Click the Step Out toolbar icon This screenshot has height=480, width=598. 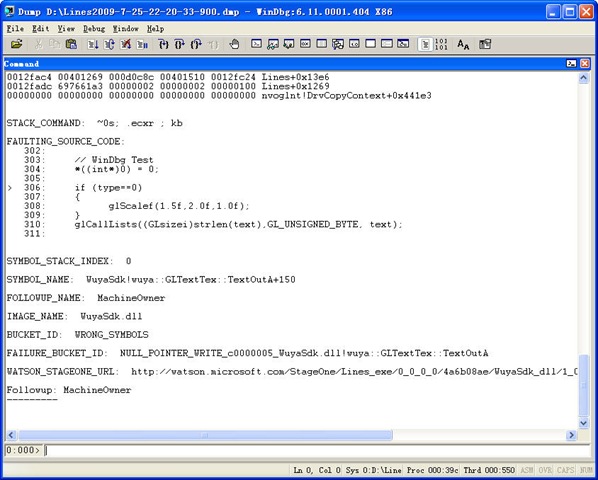pos(196,44)
